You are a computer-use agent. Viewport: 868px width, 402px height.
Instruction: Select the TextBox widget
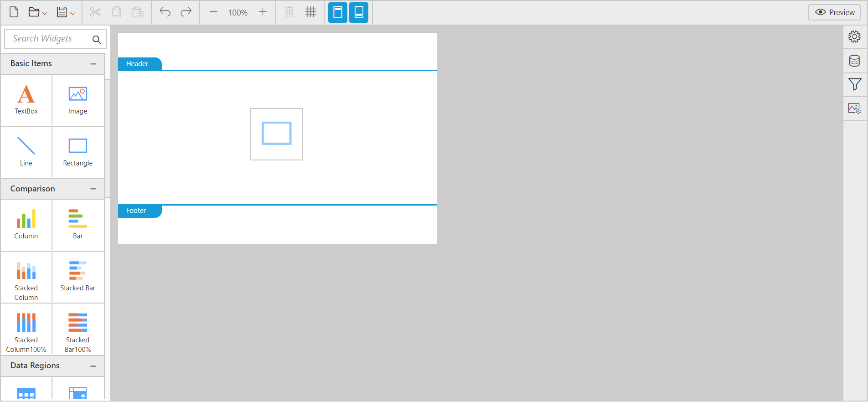26,100
